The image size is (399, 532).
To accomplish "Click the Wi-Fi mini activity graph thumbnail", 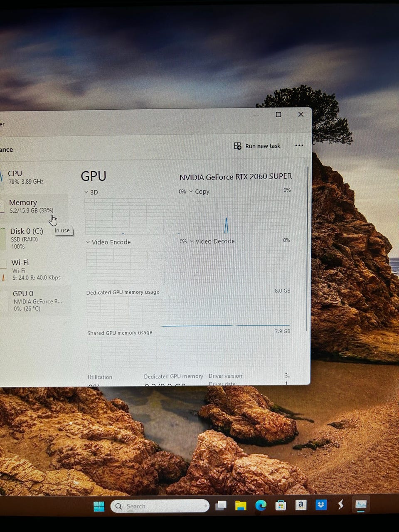I will (x=3, y=270).
